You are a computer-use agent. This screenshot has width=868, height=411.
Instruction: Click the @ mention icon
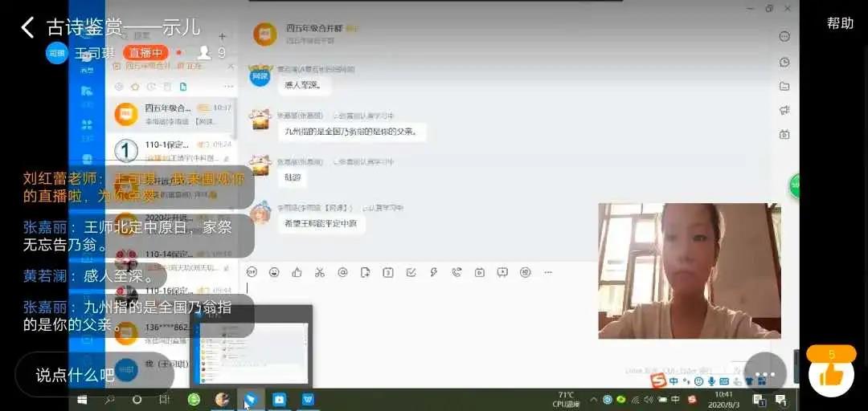click(x=342, y=272)
